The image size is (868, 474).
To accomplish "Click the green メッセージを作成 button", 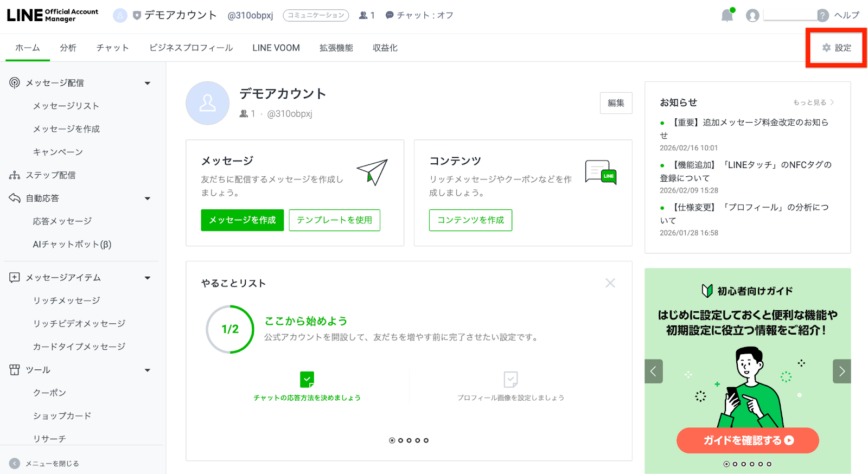I will tap(242, 220).
